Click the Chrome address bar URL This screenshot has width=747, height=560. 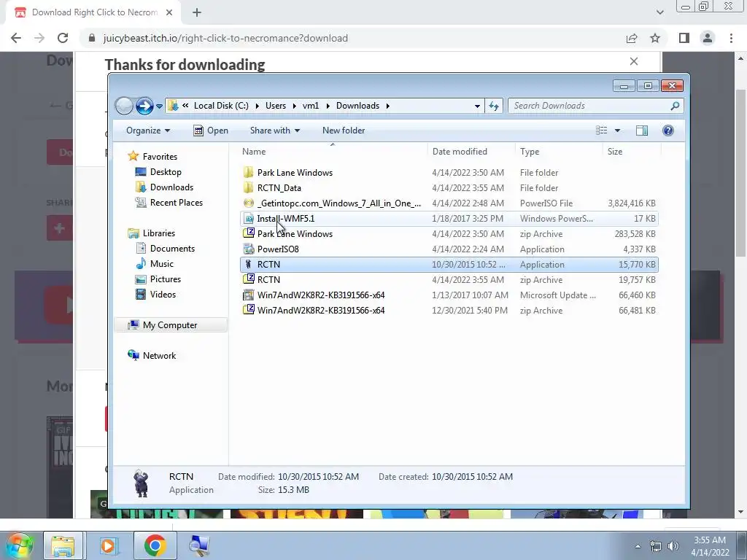tap(225, 38)
